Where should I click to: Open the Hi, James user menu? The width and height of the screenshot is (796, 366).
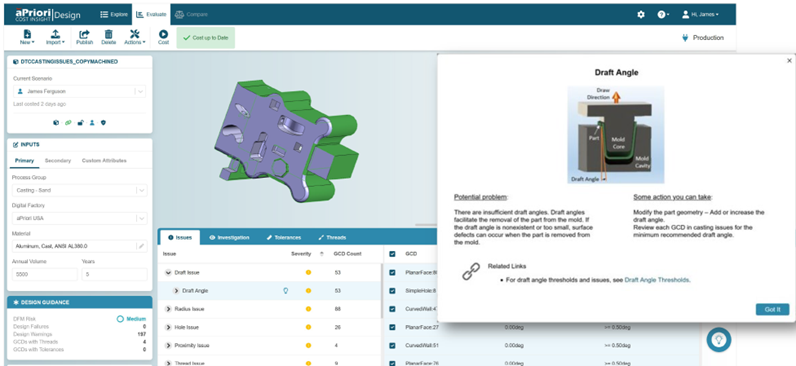click(x=700, y=15)
